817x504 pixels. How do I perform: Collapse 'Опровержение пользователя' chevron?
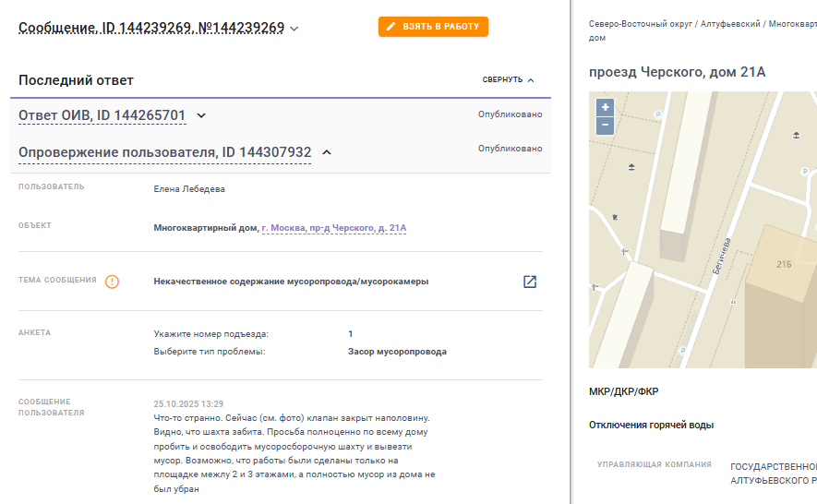pyautogui.click(x=327, y=152)
